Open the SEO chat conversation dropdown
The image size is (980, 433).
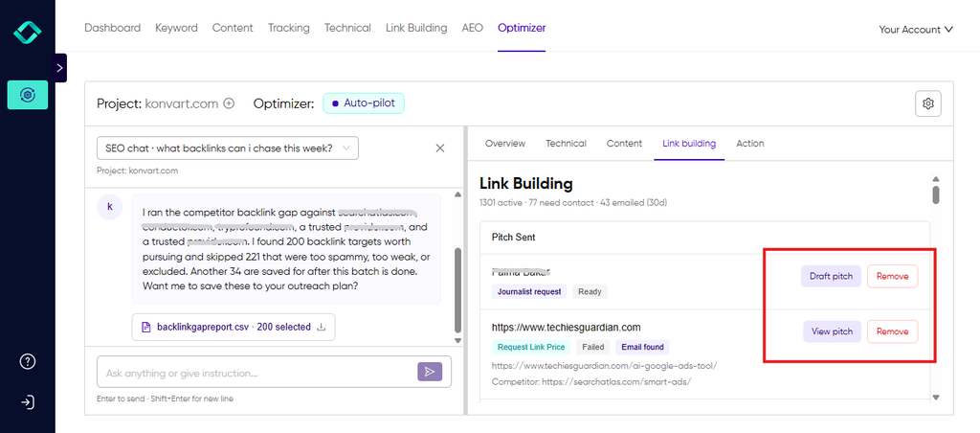coord(228,148)
